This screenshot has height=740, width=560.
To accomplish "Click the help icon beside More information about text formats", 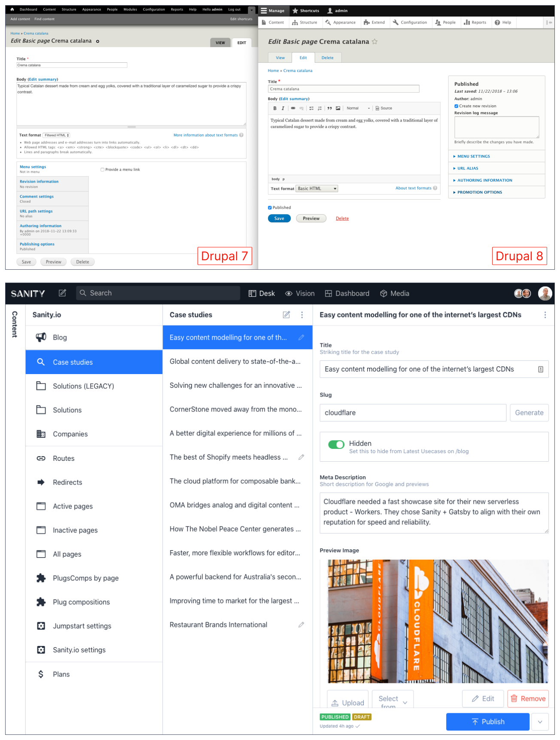I will (x=241, y=135).
